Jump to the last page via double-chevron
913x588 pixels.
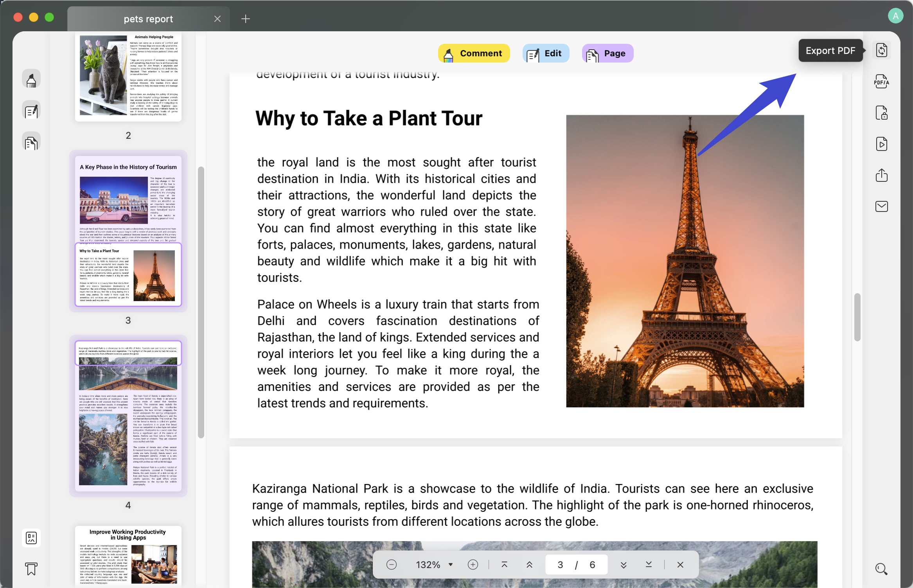click(648, 565)
